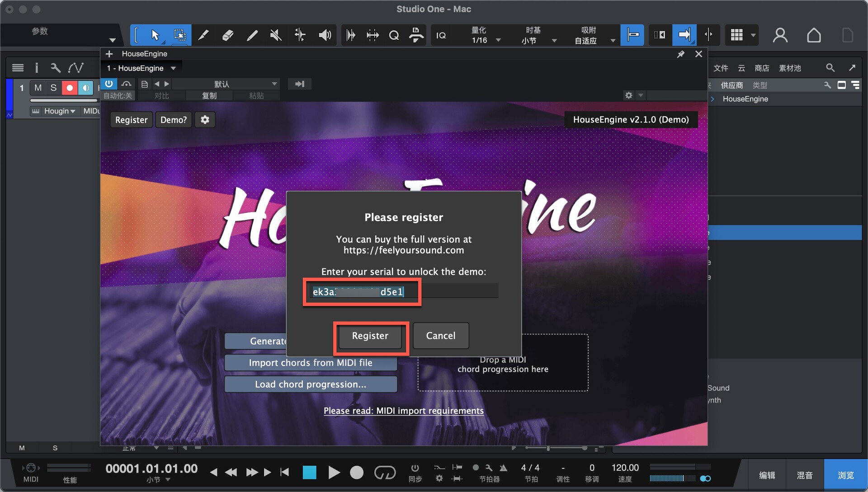This screenshot has height=492, width=868.
Task: Click the record transport button
Action: (357, 473)
